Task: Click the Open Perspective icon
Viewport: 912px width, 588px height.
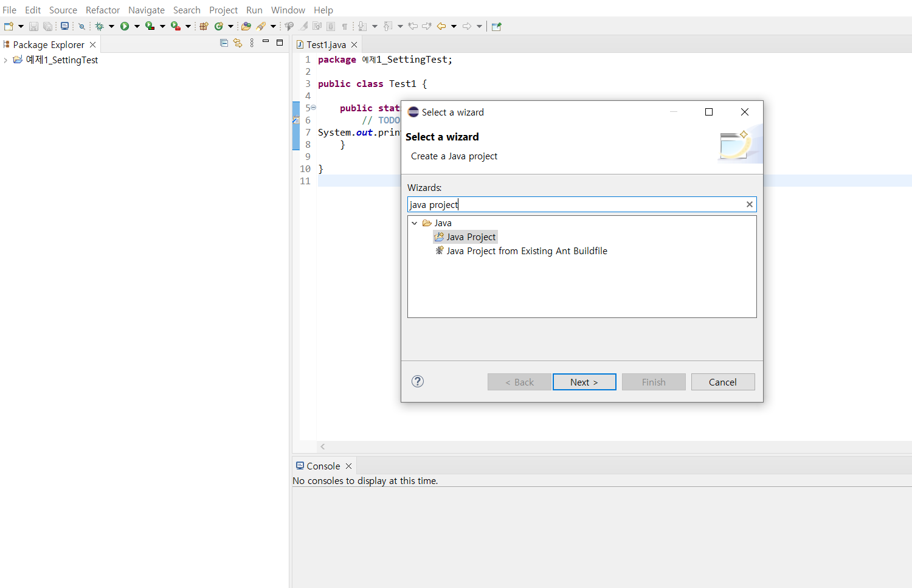Action: click(497, 26)
